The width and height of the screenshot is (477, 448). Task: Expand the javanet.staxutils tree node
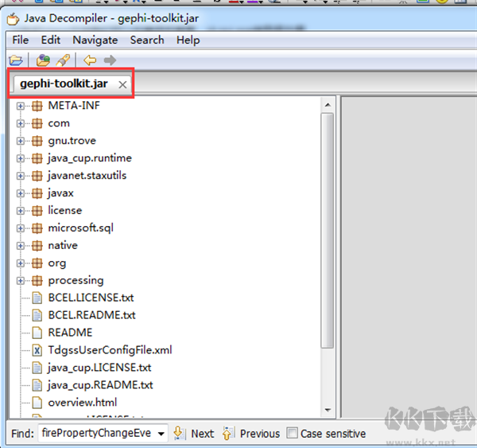(x=21, y=176)
